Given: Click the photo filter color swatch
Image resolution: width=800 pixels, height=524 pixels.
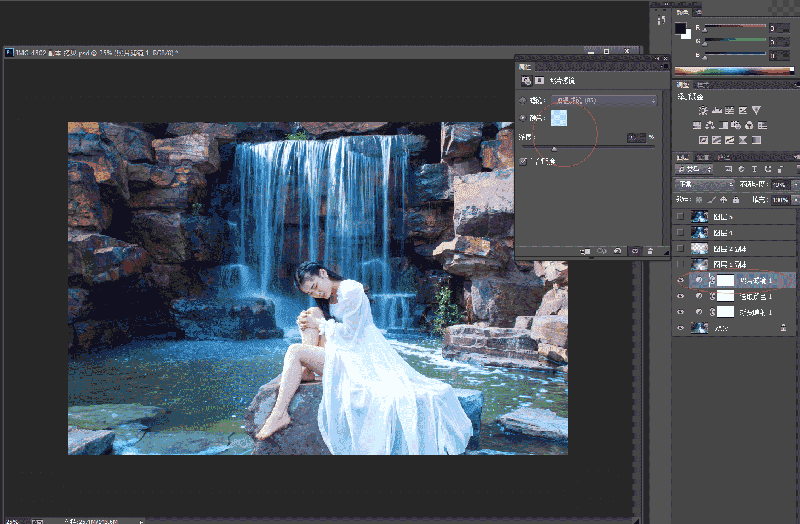Looking at the screenshot, I should pos(558,118).
